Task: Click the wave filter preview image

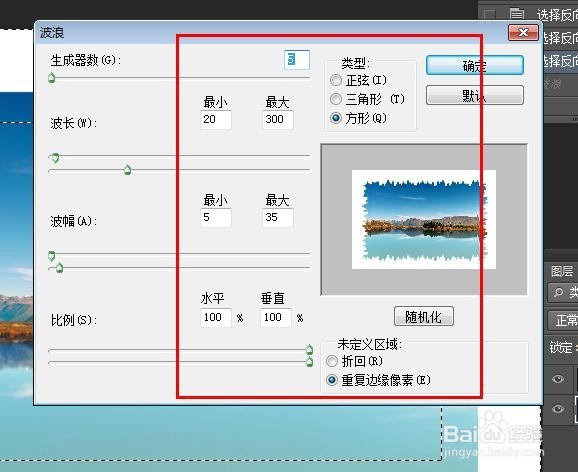Action: pos(424,219)
